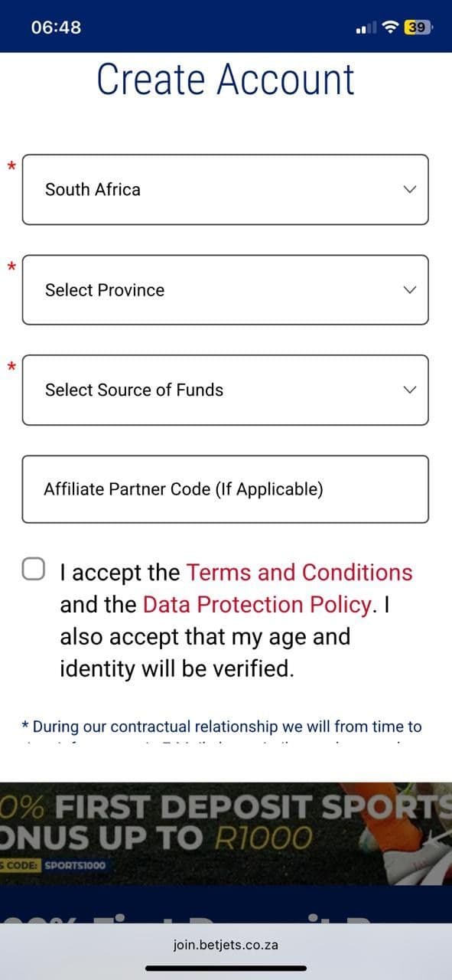Open the Select Province dropdown
The width and height of the screenshot is (452, 980).
click(226, 289)
